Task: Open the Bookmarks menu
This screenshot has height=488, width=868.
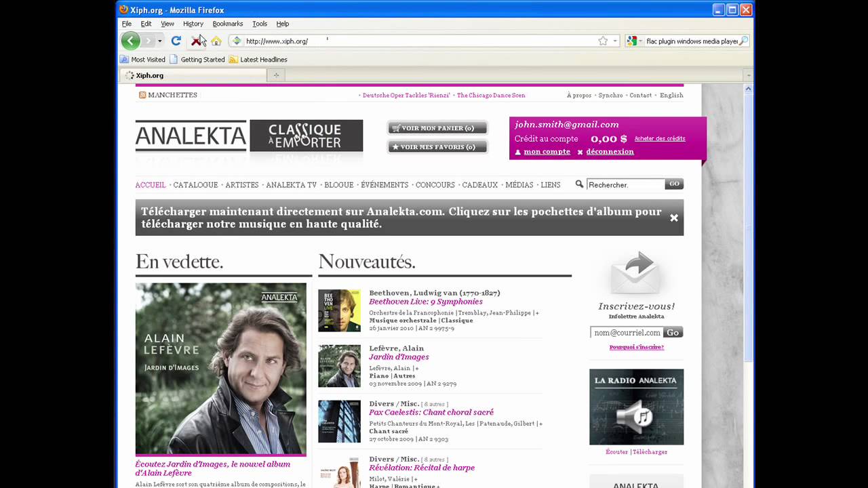Action: [x=228, y=24]
